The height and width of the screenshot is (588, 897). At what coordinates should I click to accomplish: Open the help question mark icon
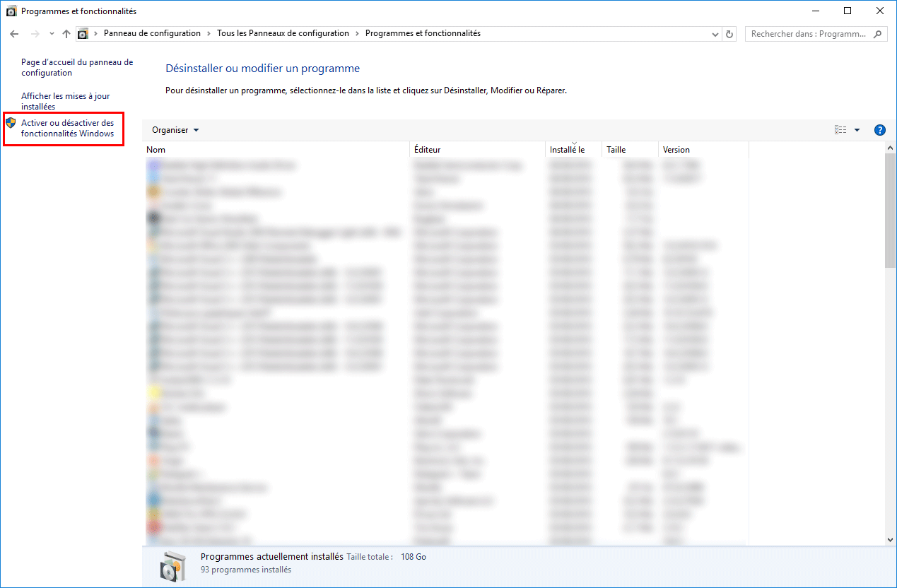coord(880,130)
